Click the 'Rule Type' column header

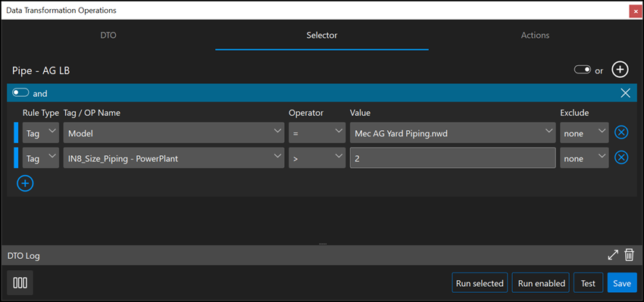click(41, 113)
